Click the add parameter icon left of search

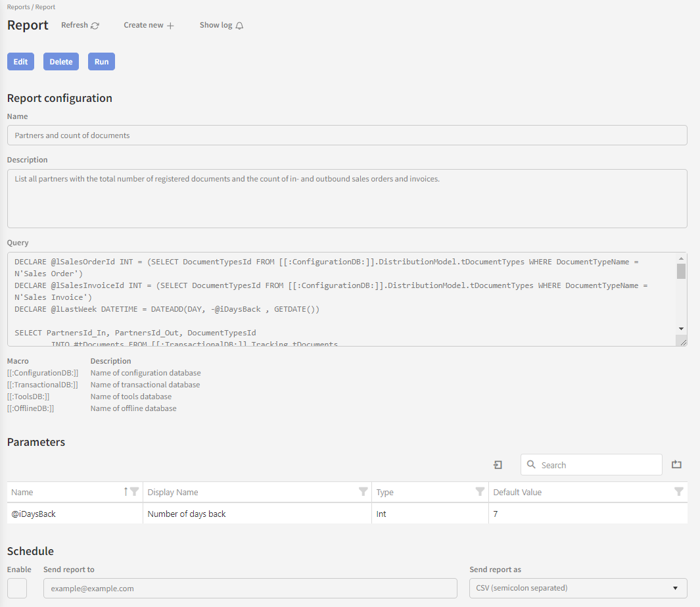[498, 464]
